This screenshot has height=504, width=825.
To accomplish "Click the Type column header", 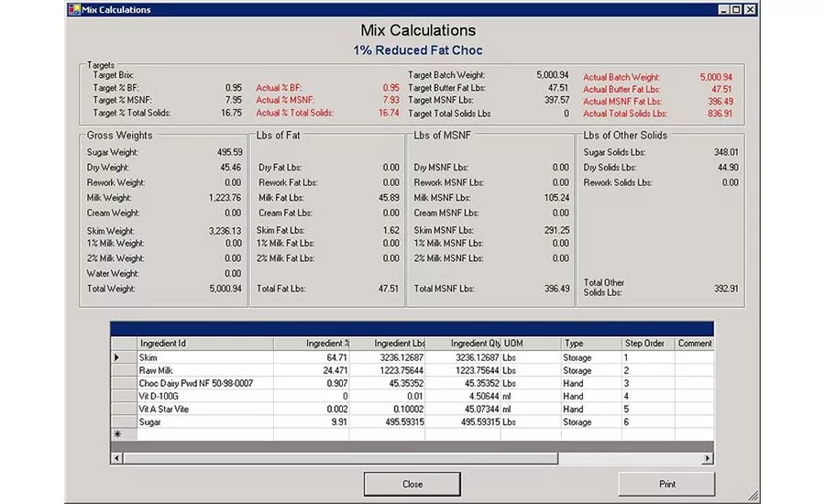I will [x=589, y=344].
